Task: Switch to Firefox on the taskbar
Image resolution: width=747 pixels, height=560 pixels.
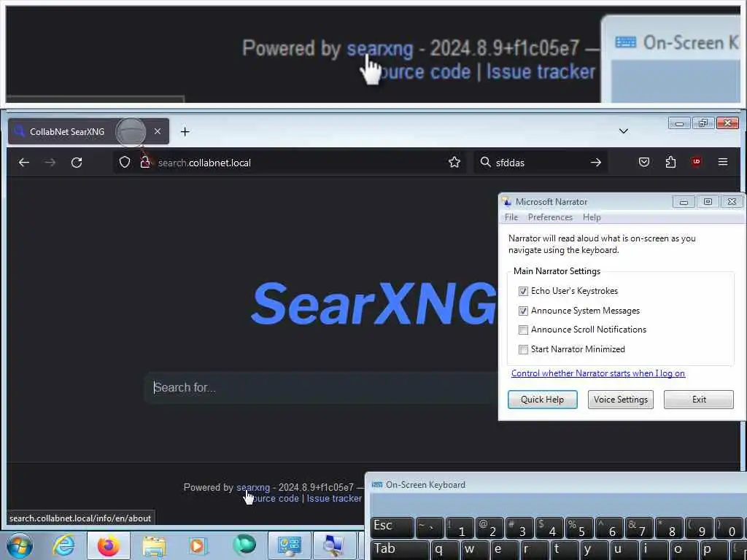Action: (x=109, y=545)
